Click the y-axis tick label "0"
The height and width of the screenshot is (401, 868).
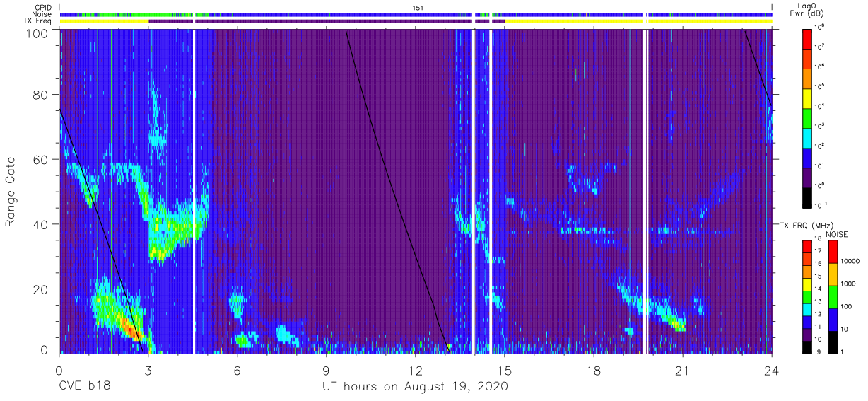coord(45,349)
